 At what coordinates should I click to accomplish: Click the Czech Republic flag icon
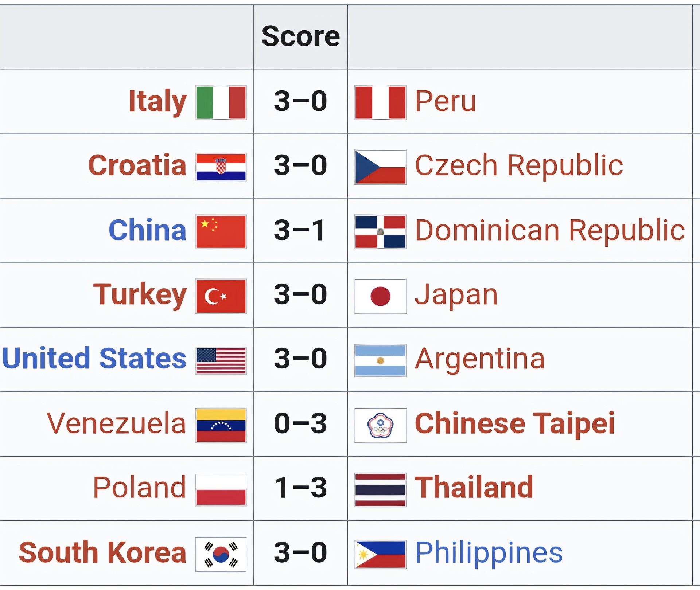pos(380,167)
